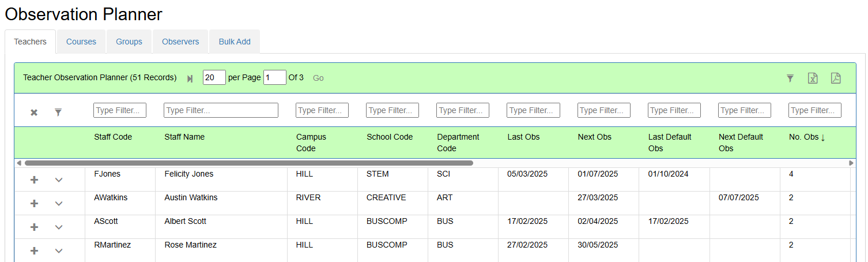868x262 pixels.
Task: Click plus icon in Rose Martinez row
Action: point(34,251)
